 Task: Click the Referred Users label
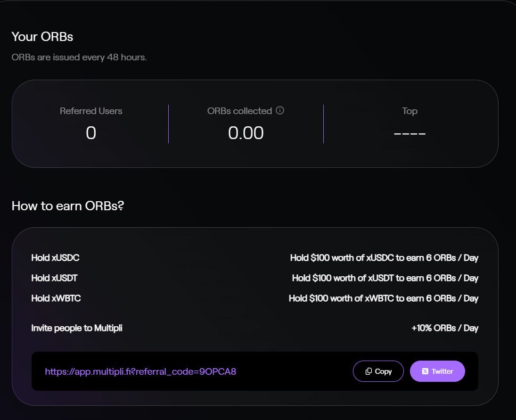coord(91,111)
